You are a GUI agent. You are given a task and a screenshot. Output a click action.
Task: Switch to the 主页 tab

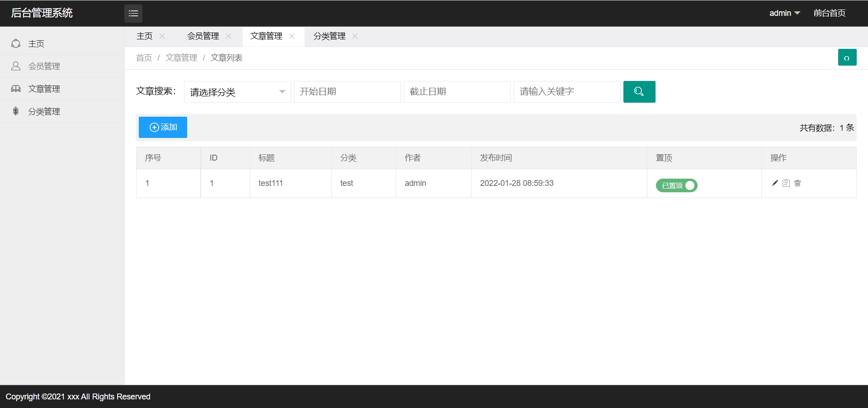pos(145,36)
